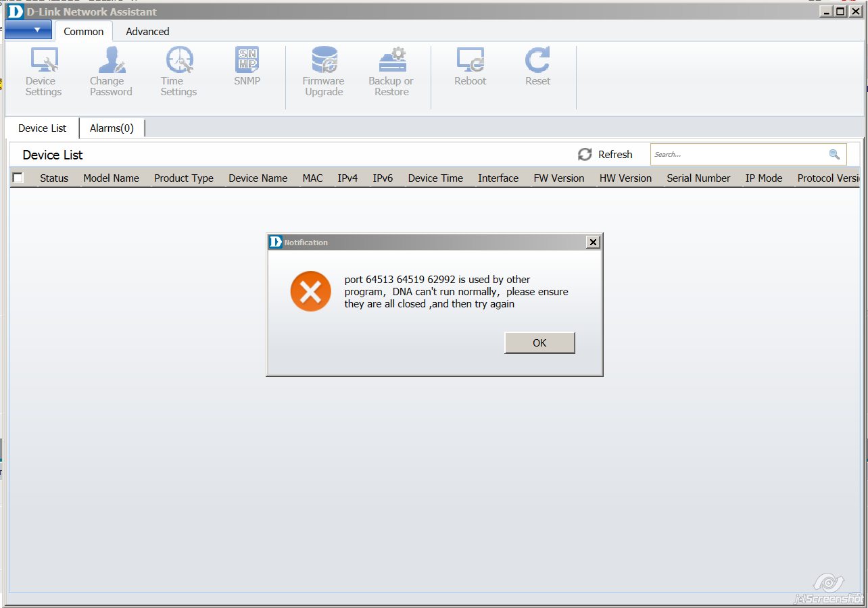Click the Device List panel heading

pos(53,155)
